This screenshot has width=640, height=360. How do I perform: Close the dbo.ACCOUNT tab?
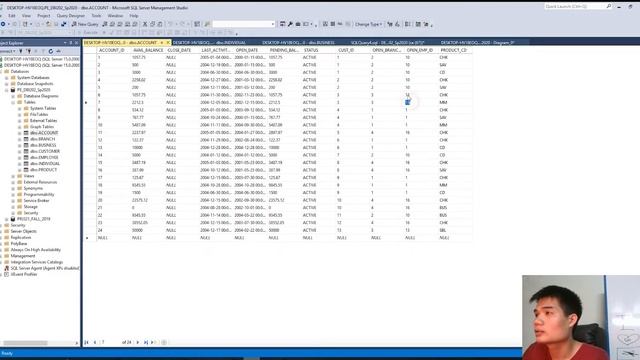[x=168, y=42]
